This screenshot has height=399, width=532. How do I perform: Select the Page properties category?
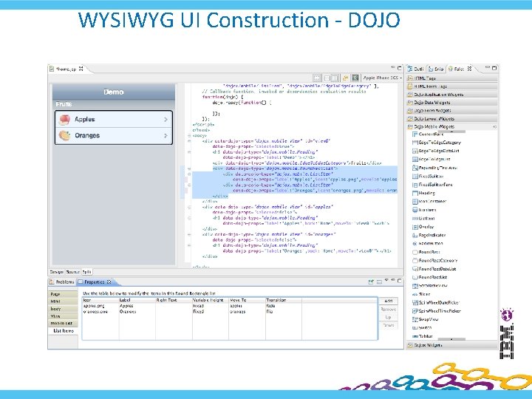click(63, 294)
